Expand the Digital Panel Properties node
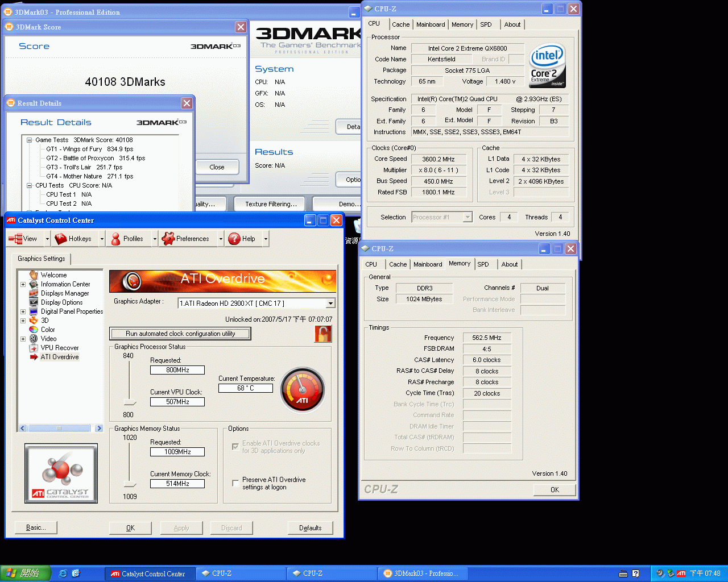The height and width of the screenshot is (582, 728). (x=23, y=311)
